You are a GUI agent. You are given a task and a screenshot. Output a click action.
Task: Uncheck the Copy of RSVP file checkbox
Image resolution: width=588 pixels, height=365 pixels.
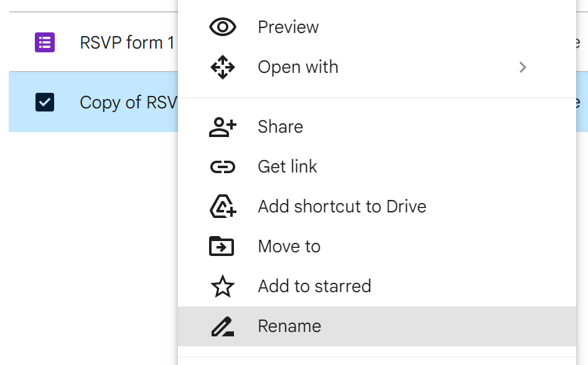[45, 102]
